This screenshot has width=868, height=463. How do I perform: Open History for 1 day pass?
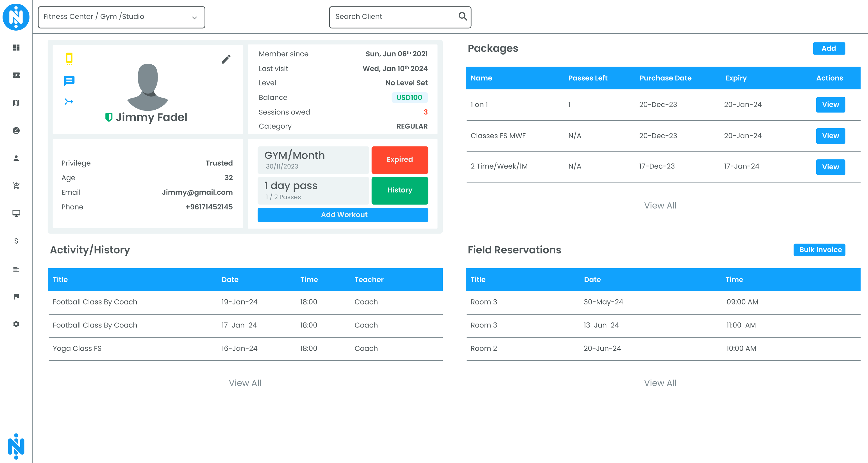point(400,190)
